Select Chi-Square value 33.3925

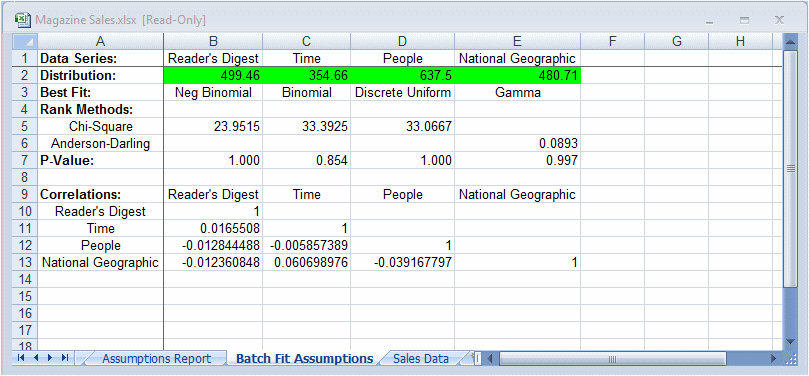[306, 127]
